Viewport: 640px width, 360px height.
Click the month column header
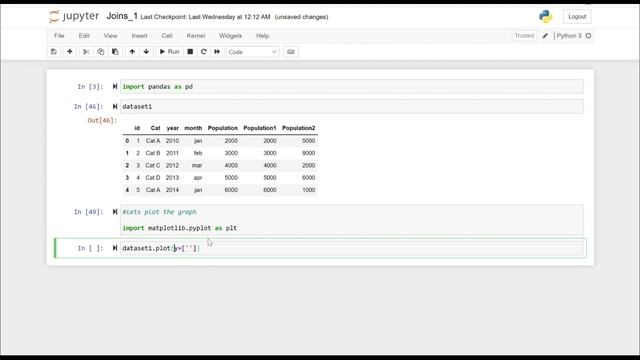pos(193,128)
